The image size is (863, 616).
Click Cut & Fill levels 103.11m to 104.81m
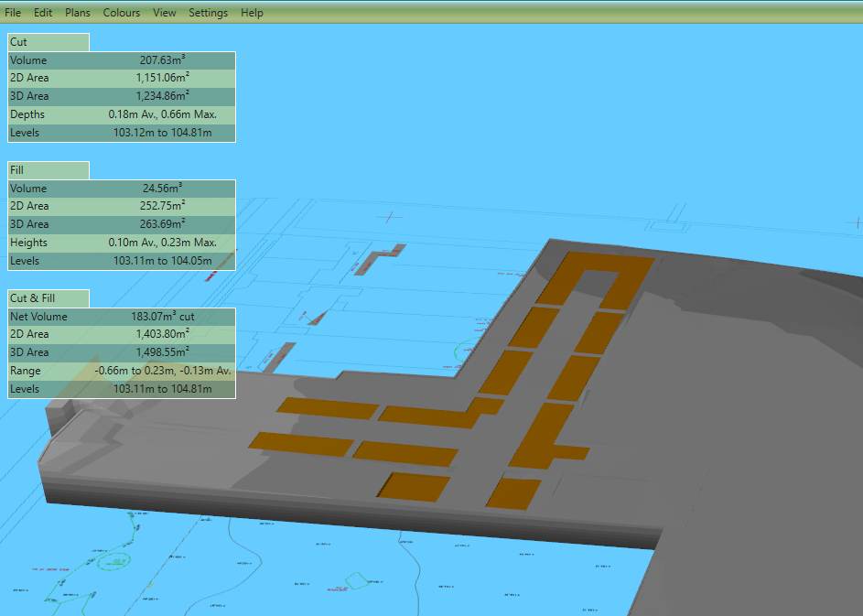click(162, 389)
